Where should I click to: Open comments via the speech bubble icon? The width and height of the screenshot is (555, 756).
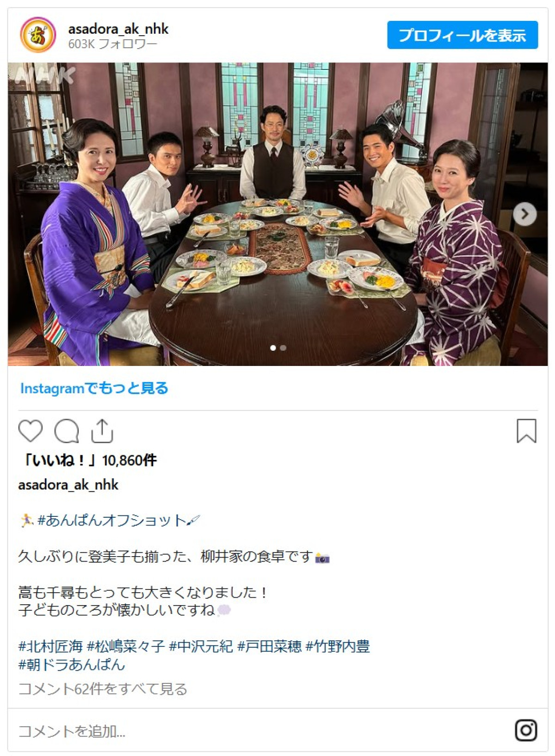pos(67,431)
